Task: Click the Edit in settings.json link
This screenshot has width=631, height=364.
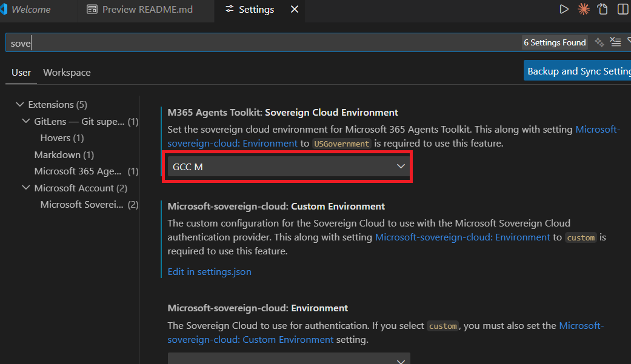Action: point(209,271)
